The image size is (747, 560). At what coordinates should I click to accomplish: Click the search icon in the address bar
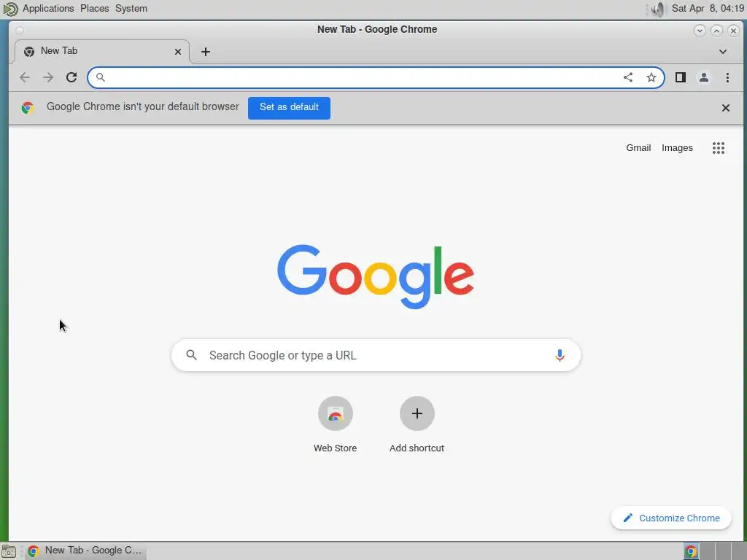pyautogui.click(x=101, y=77)
